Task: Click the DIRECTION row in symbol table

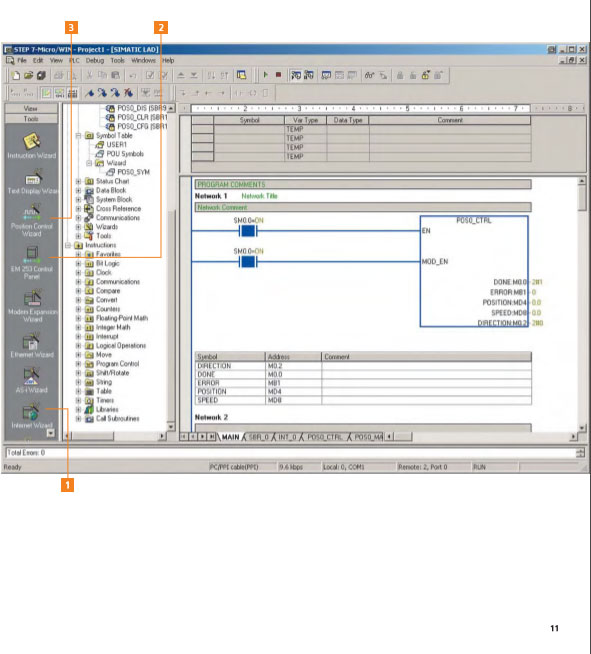Action: pyautogui.click(x=363, y=366)
